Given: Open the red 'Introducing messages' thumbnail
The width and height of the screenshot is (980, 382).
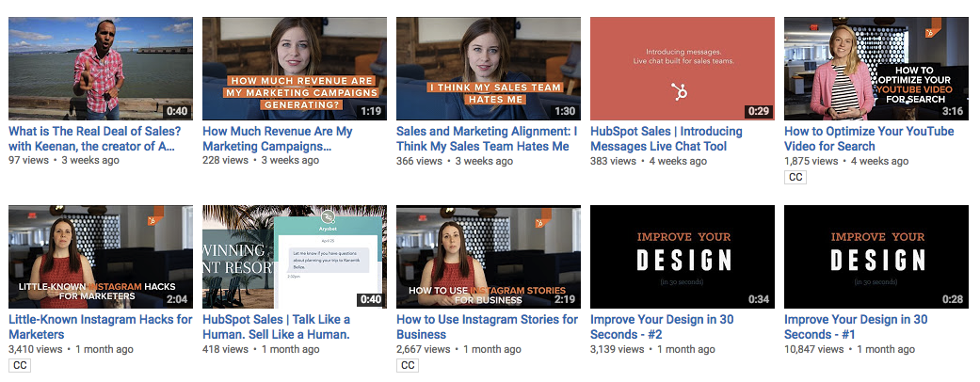Looking at the screenshot, I should [682, 68].
